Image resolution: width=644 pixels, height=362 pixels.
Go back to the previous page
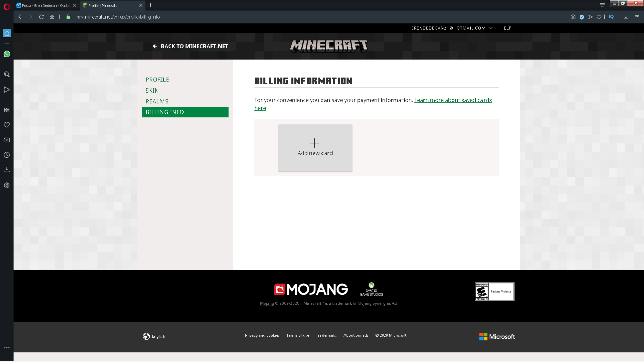click(x=20, y=17)
